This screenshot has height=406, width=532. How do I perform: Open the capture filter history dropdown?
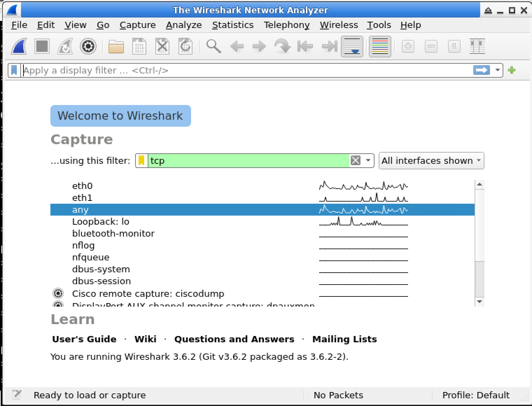click(x=368, y=161)
